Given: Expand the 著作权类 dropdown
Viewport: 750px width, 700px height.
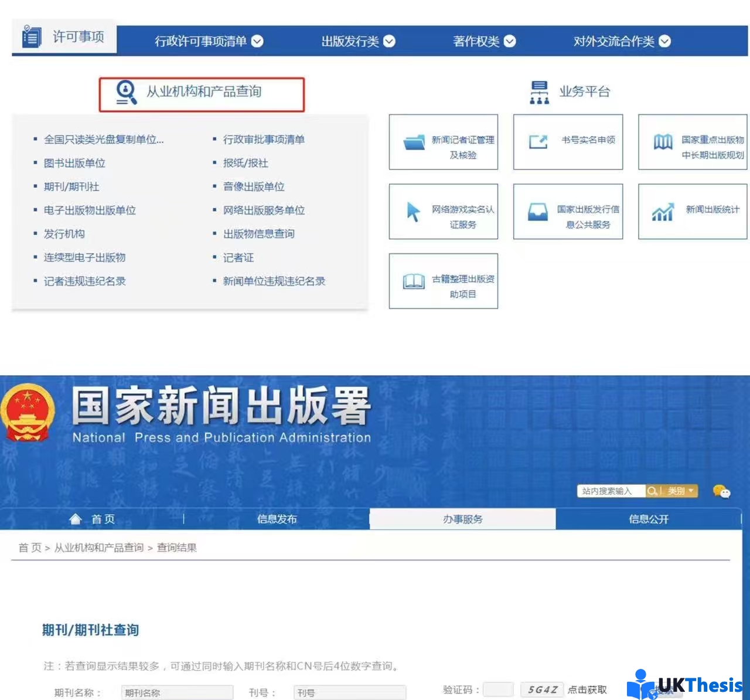Looking at the screenshot, I should [x=510, y=41].
